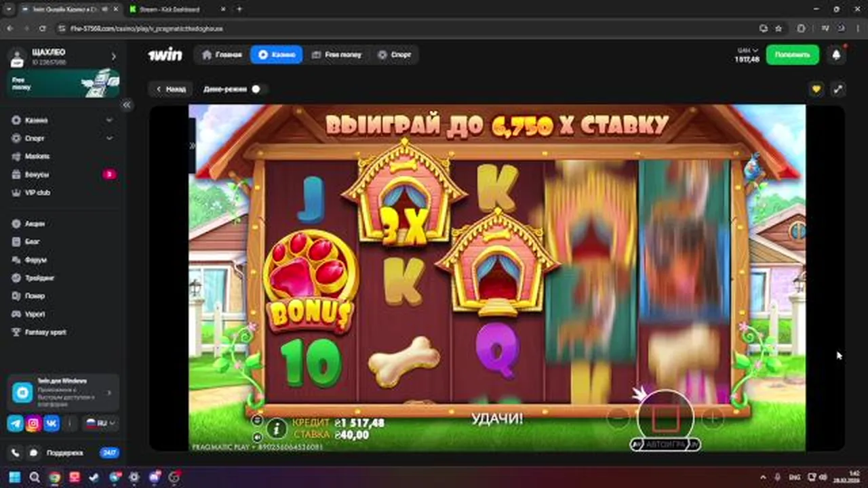868x488 pixels.
Task: Open Windows taskbar search
Action: (x=35, y=477)
